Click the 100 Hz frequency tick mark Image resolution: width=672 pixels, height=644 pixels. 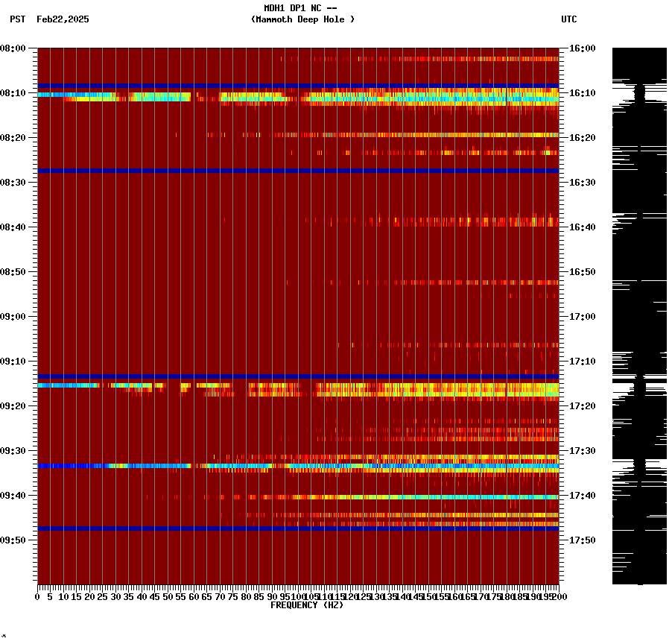tap(297, 591)
